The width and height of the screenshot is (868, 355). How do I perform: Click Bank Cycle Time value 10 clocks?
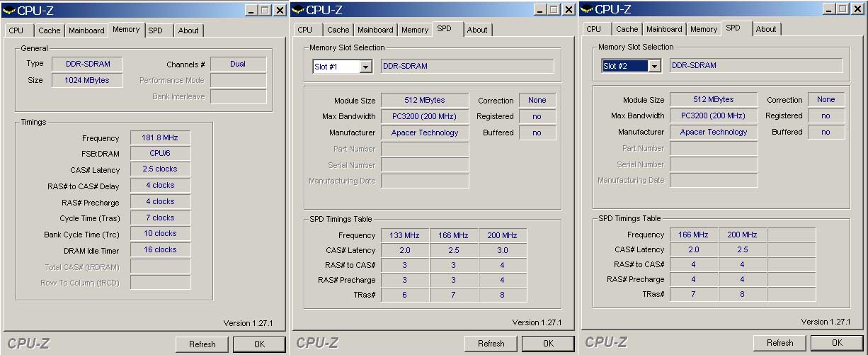coord(160,234)
